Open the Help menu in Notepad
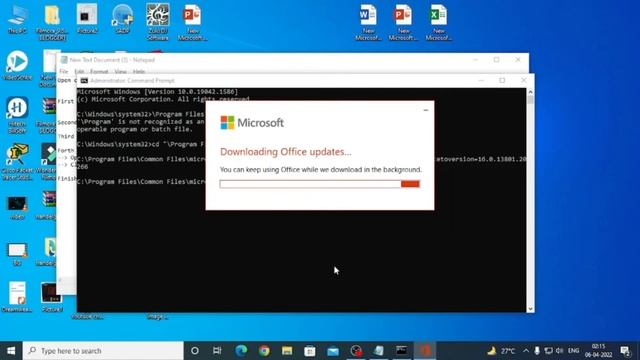 click(x=139, y=71)
